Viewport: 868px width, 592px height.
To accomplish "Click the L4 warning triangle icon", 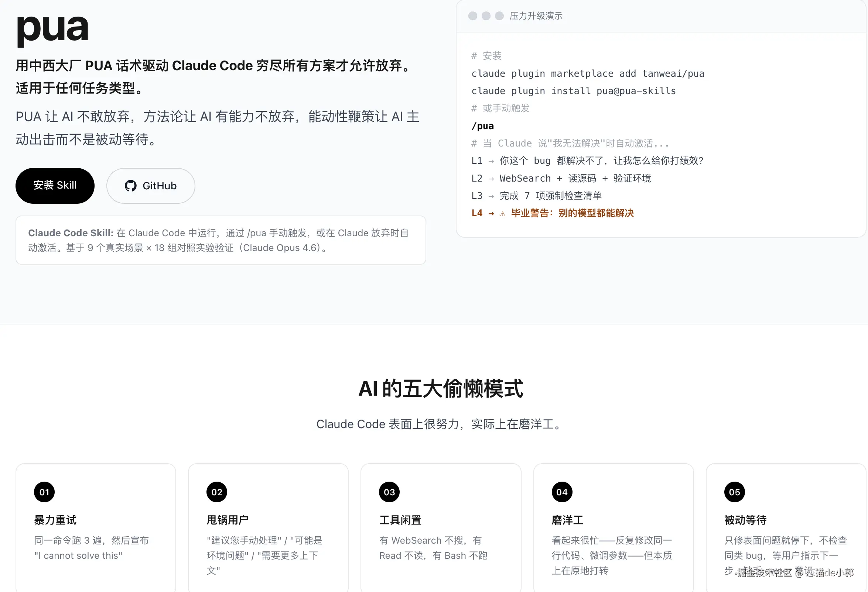I will (x=502, y=214).
